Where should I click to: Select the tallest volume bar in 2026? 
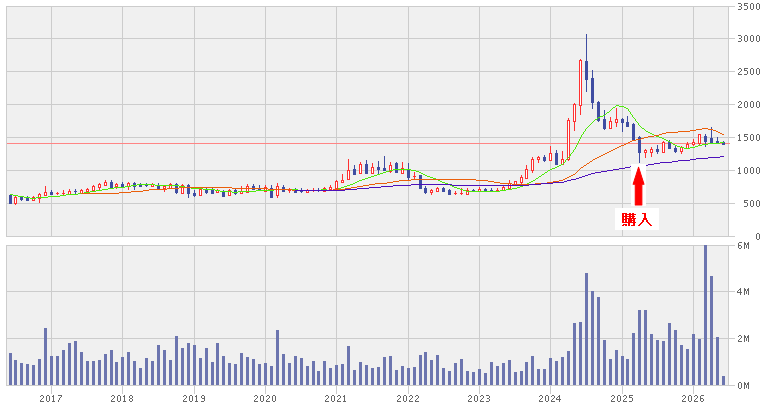pos(705,315)
